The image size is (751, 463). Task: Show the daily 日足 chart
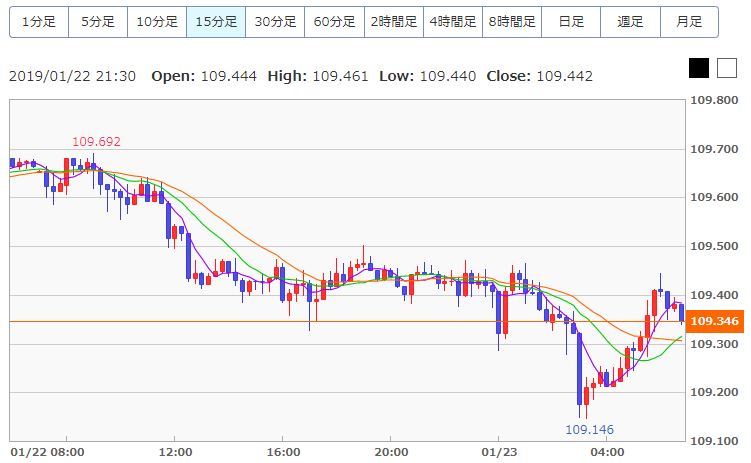pos(571,22)
